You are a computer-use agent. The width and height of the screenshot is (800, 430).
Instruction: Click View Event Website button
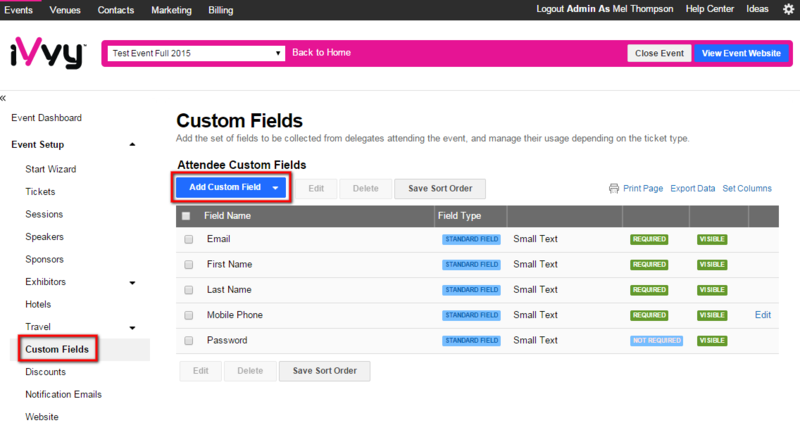point(741,53)
